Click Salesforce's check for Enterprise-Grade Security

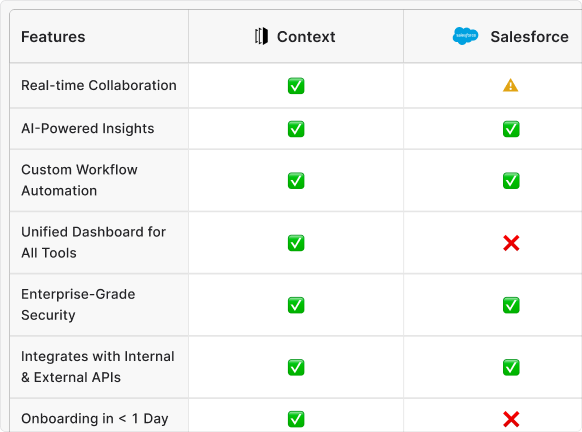coord(511,305)
